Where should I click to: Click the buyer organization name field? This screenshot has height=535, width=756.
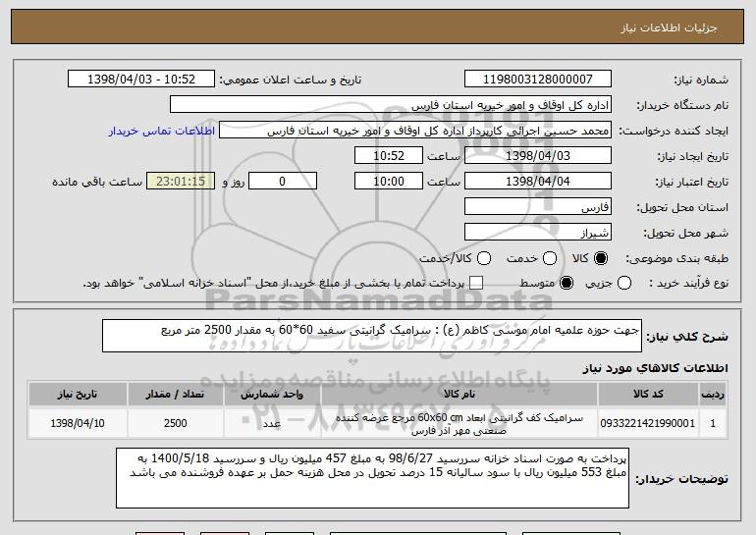tap(391, 105)
